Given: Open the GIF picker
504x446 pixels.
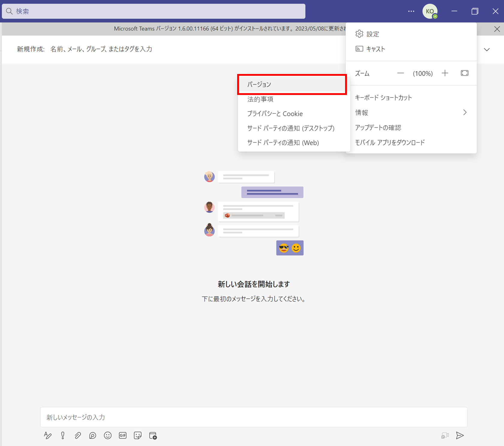Looking at the screenshot, I should click(123, 435).
